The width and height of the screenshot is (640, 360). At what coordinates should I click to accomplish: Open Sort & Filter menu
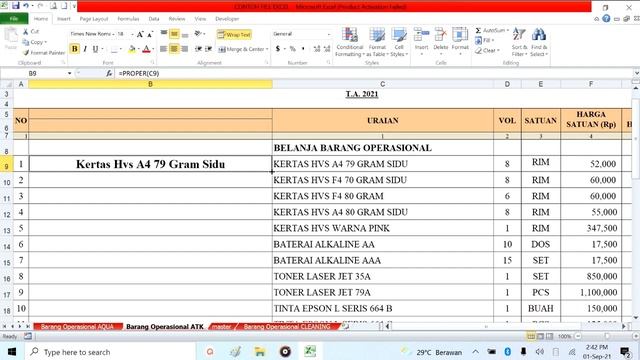[x=519, y=42]
